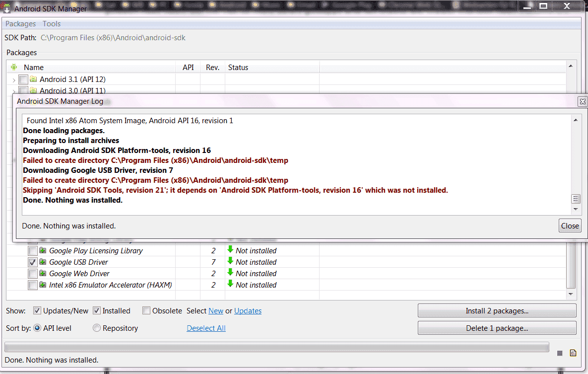Check the Android 3.0 (API 11) checkbox
Screen dimensions: 588x374
click(23, 90)
